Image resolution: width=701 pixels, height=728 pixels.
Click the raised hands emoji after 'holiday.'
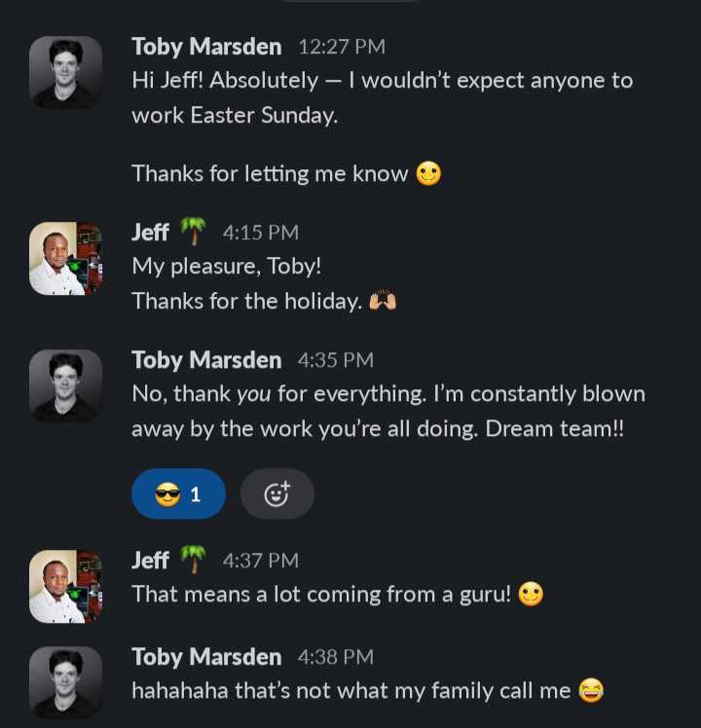383,301
